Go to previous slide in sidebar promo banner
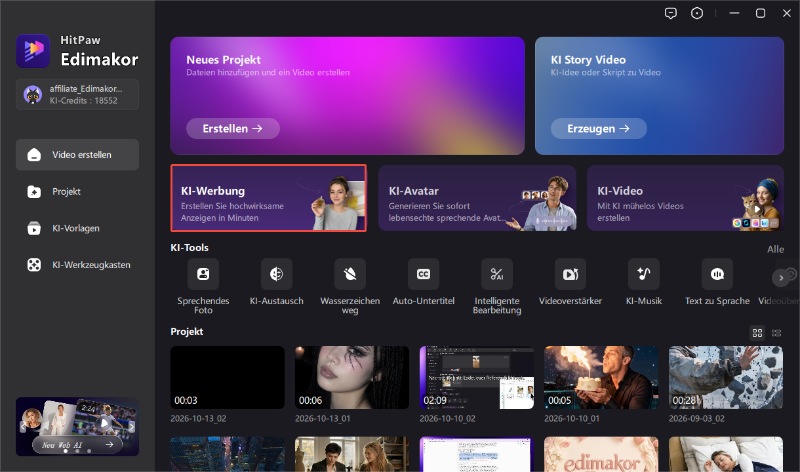This screenshot has width=800, height=472. [x=22, y=427]
